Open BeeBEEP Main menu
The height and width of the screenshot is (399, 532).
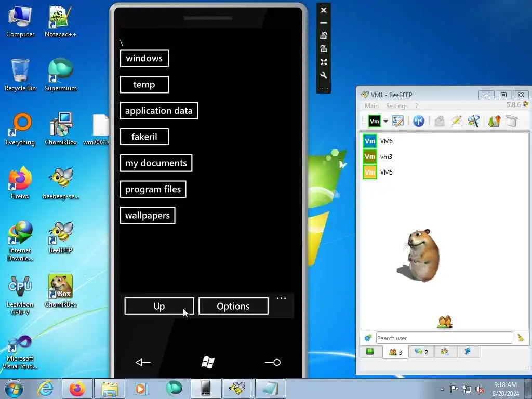pos(371,106)
